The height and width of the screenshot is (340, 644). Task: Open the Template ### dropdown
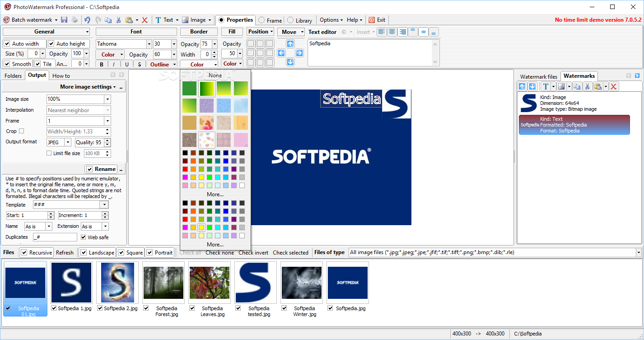pos(104,205)
